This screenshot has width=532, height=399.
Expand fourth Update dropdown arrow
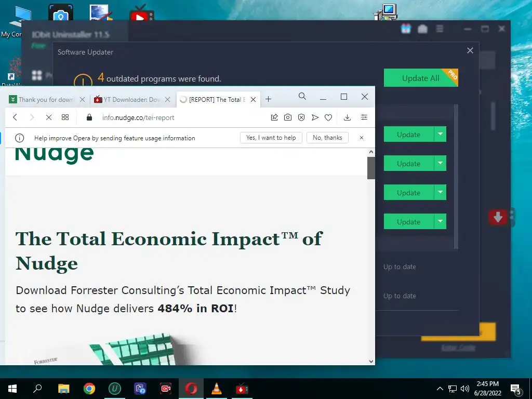[440, 222]
